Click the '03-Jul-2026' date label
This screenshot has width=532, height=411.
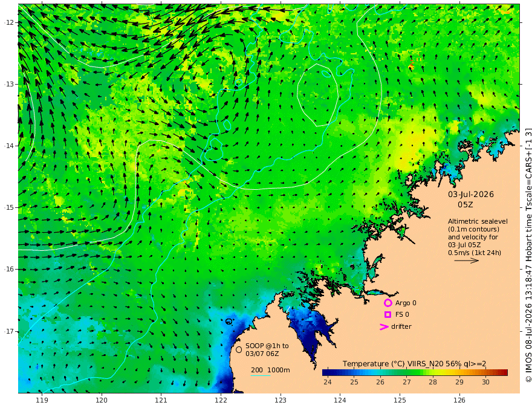pyautogui.click(x=471, y=194)
